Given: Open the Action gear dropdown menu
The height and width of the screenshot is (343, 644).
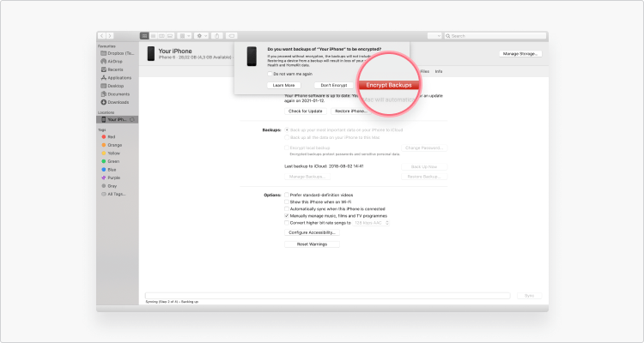Looking at the screenshot, I should coord(201,36).
